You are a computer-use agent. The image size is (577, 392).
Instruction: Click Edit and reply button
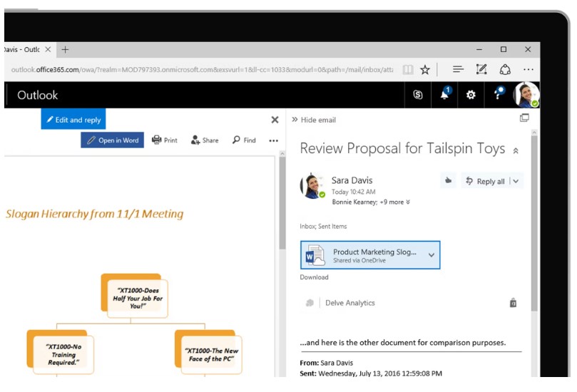pyautogui.click(x=73, y=119)
